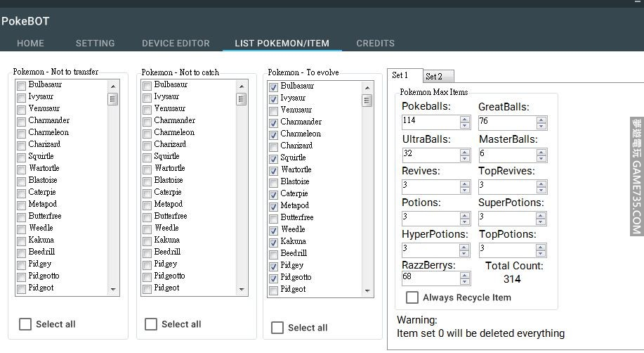The width and height of the screenshot is (644, 353).
Task: Tick Charizard in the To evolve list
Action: (x=273, y=146)
